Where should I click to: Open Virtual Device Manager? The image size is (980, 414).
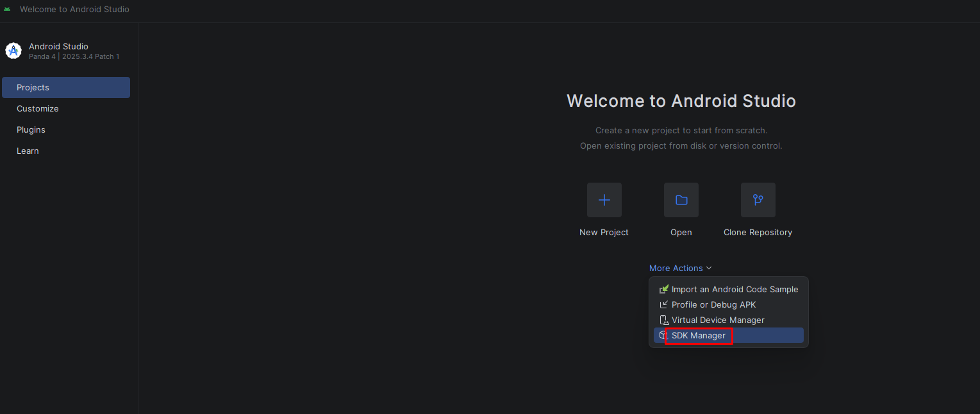coord(729,320)
